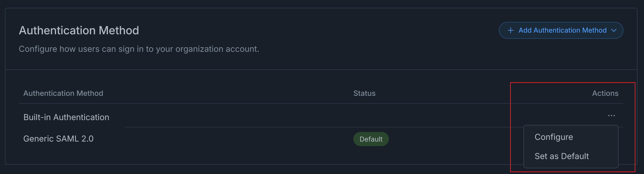Click the plus icon for adding authentication
Image resolution: width=644 pixels, height=174 pixels.
[x=511, y=30]
